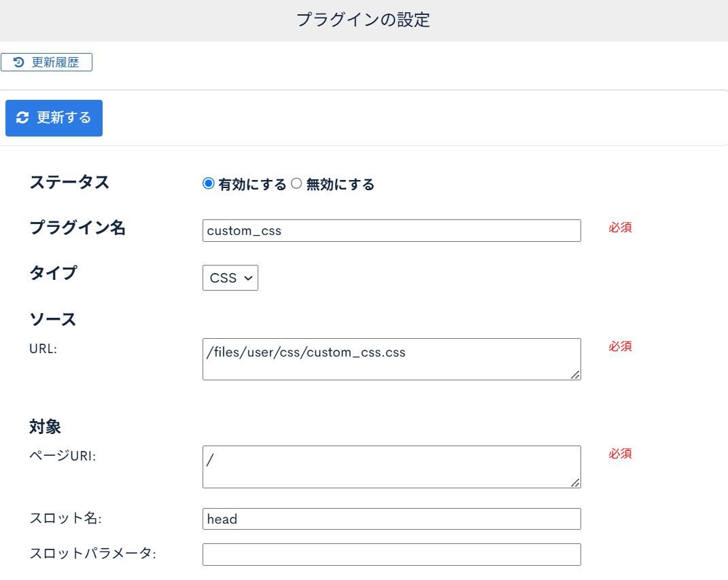Click the red 必須 label beside プラグイン名
Image resolution: width=728 pixels, height=580 pixels.
619,228
